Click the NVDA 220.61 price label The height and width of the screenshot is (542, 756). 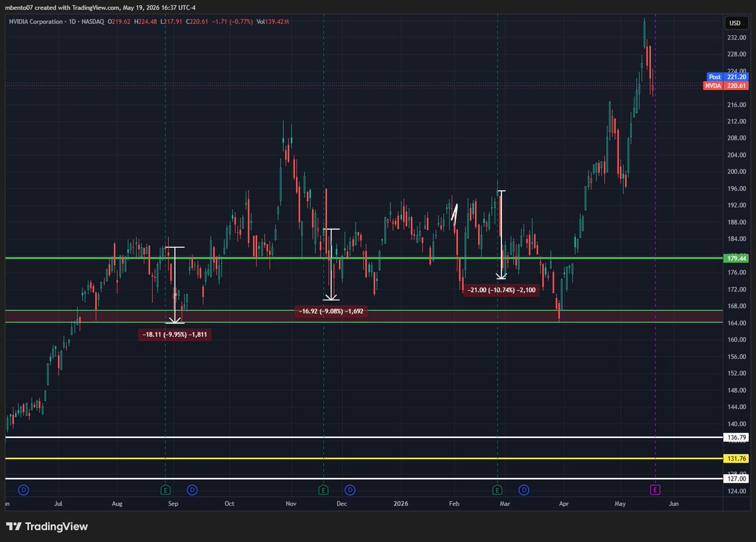(726, 86)
